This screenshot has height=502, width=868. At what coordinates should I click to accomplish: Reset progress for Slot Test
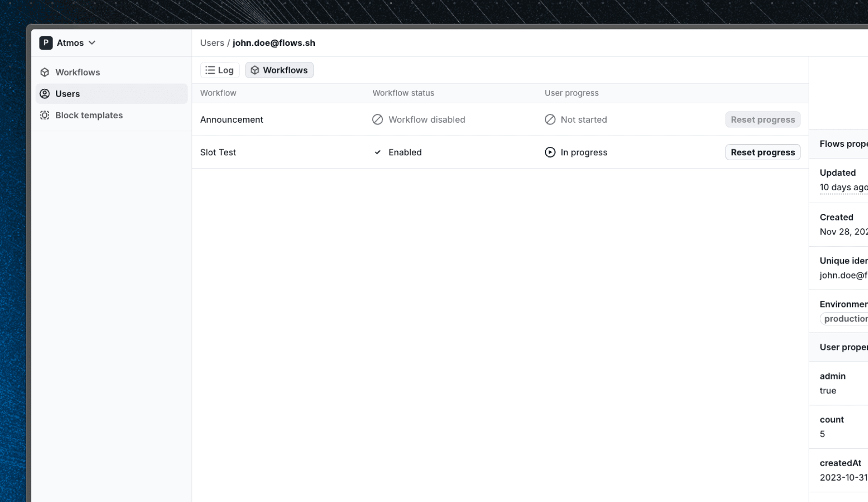tap(762, 152)
